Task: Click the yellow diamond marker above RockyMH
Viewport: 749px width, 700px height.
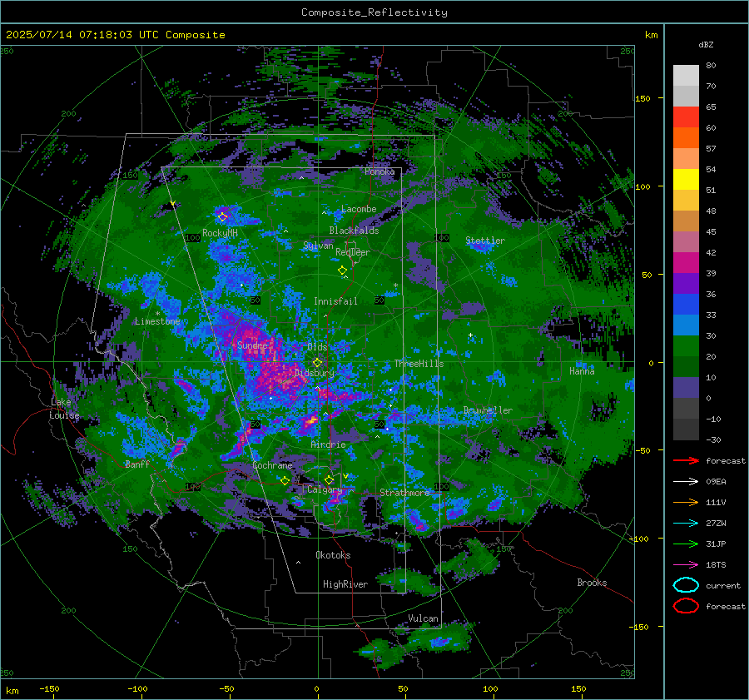Action: click(222, 217)
